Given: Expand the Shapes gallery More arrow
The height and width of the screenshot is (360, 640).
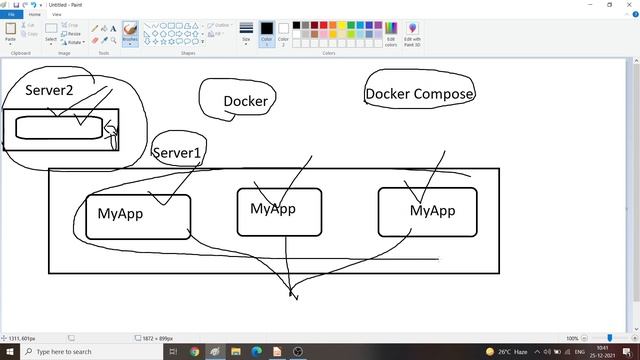Looking at the screenshot, I should click(202, 42).
